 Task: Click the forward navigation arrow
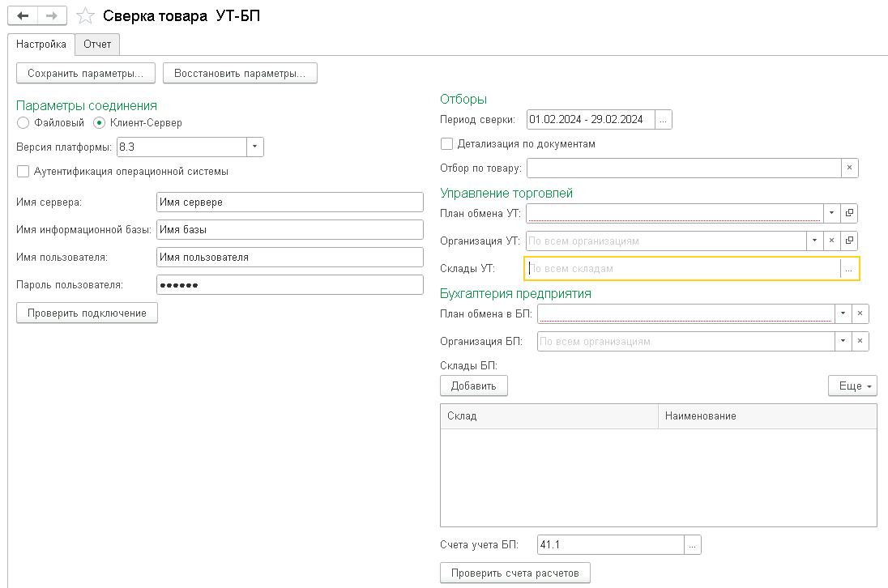tap(50, 15)
